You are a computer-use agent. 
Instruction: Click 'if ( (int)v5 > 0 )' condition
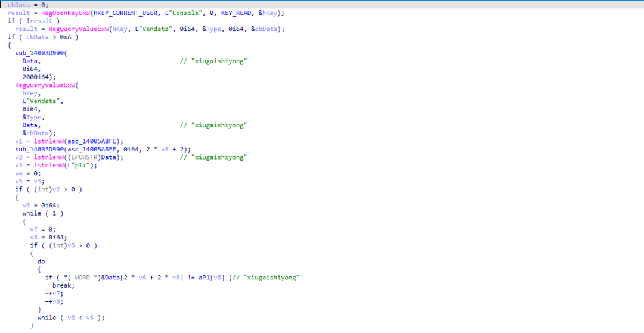pos(64,245)
